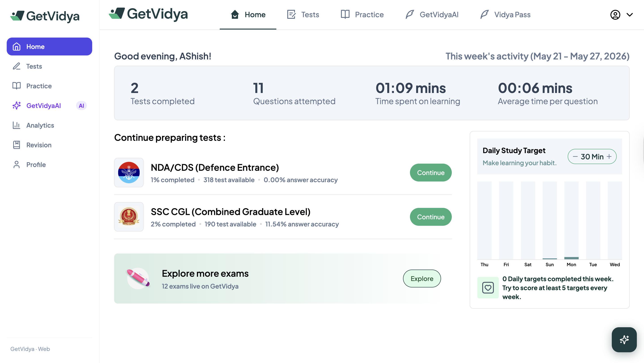Click the Tests pencil icon in sidebar

(x=17, y=66)
